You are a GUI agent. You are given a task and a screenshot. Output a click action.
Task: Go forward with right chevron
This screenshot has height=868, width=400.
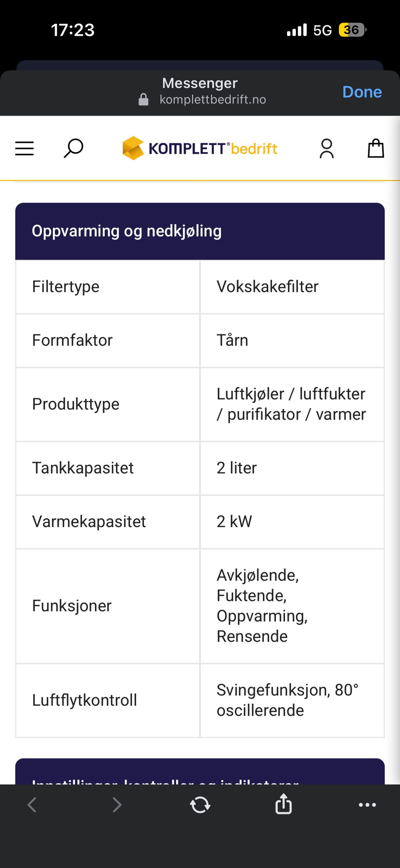117,805
